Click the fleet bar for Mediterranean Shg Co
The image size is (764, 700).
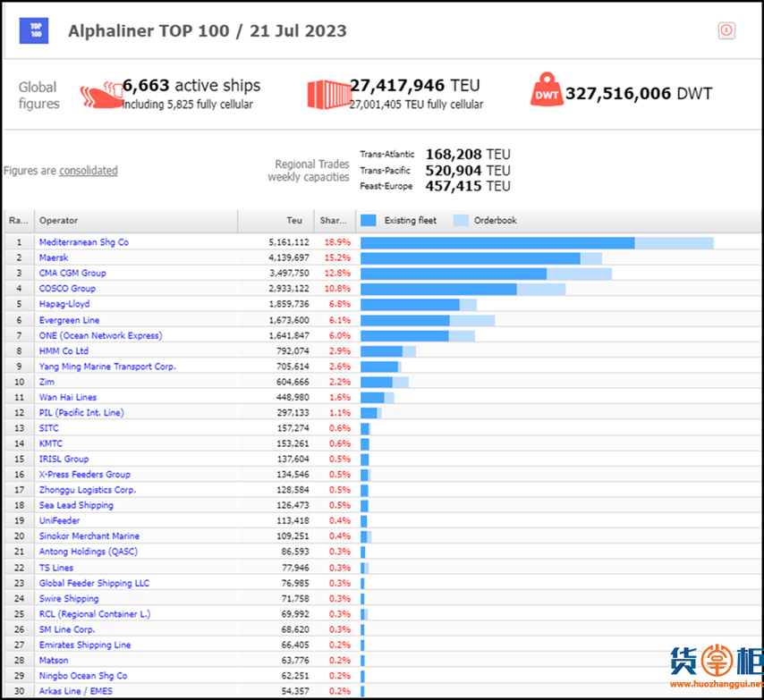pyautogui.click(x=537, y=243)
